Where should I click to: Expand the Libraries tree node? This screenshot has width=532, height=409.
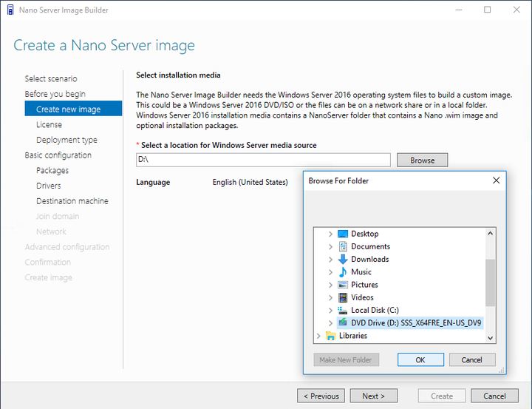coord(318,336)
